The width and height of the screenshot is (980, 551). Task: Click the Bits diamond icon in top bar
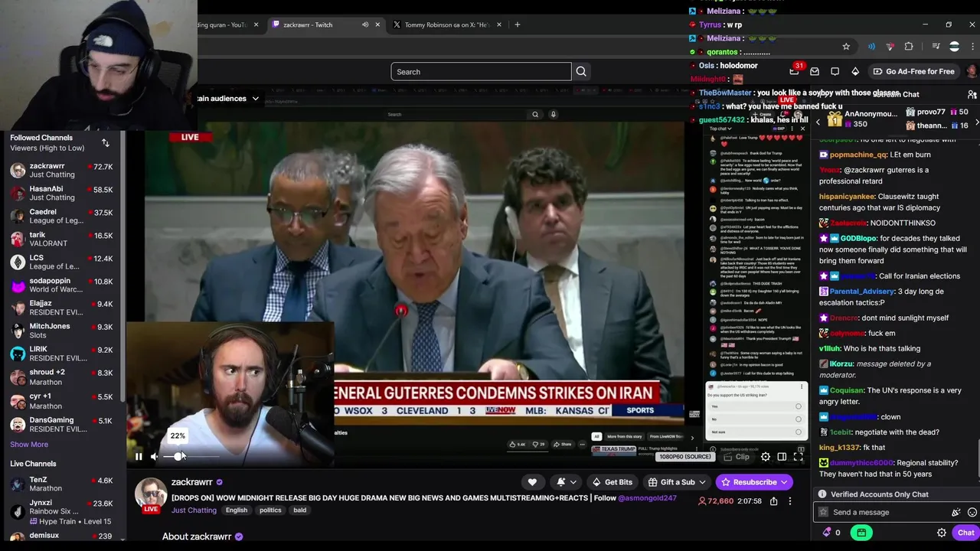(855, 71)
